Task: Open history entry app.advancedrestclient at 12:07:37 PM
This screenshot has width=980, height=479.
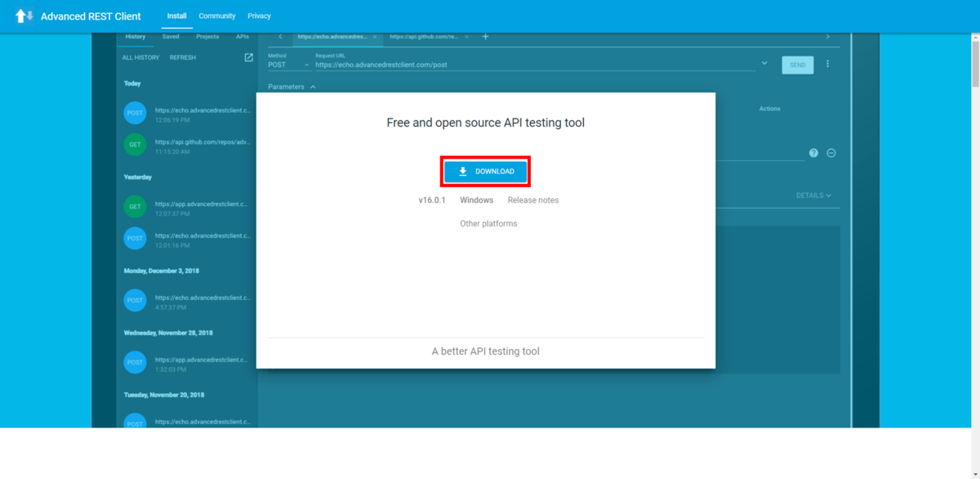Action: coord(188,207)
